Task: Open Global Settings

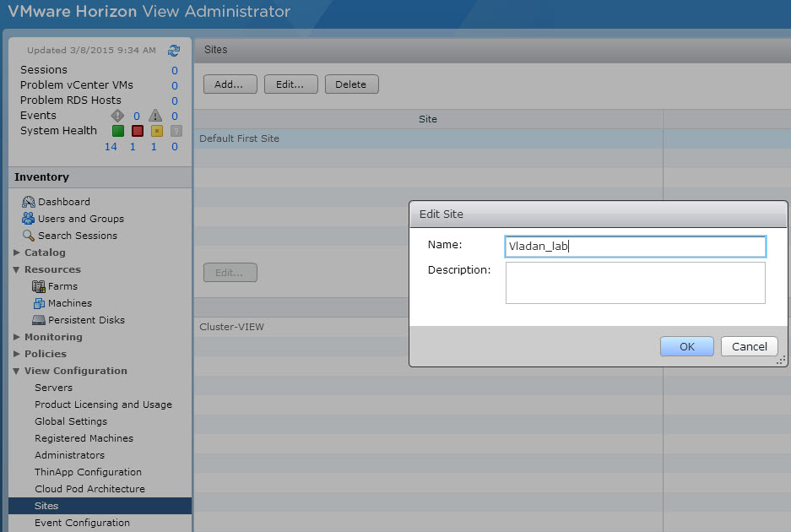Action: click(71, 421)
